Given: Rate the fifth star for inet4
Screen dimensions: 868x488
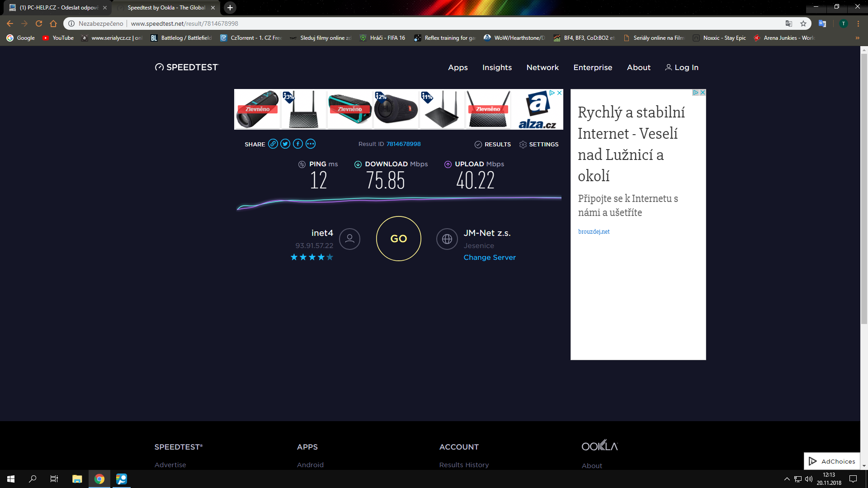Looking at the screenshot, I should pyautogui.click(x=330, y=258).
